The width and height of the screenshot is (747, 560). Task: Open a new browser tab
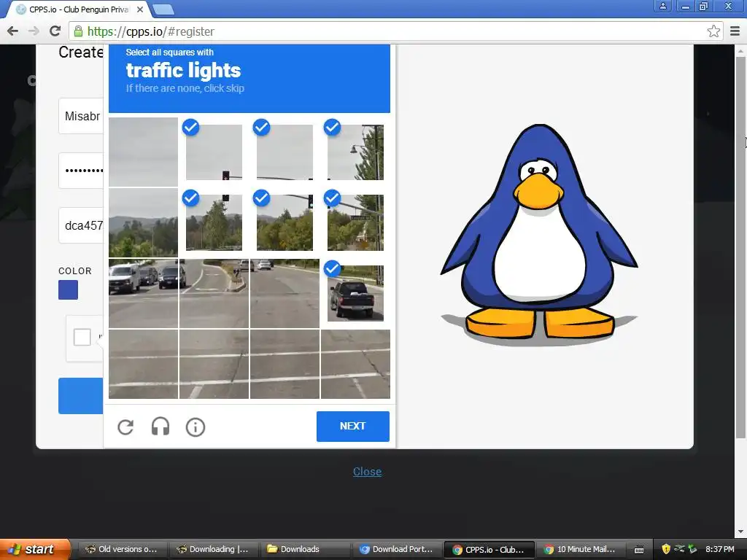pyautogui.click(x=163, y=9)
